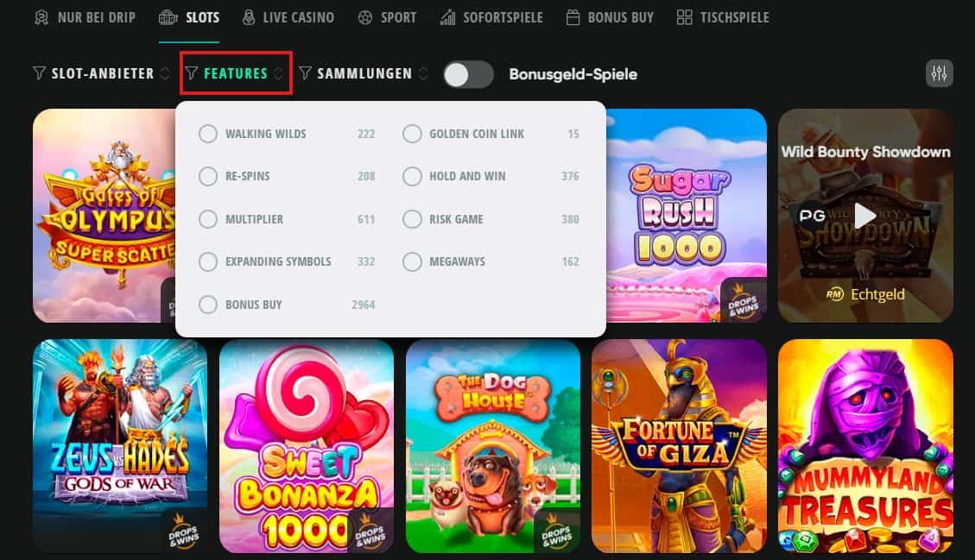Click the Sport ball icon

click(x=365, y=17)
